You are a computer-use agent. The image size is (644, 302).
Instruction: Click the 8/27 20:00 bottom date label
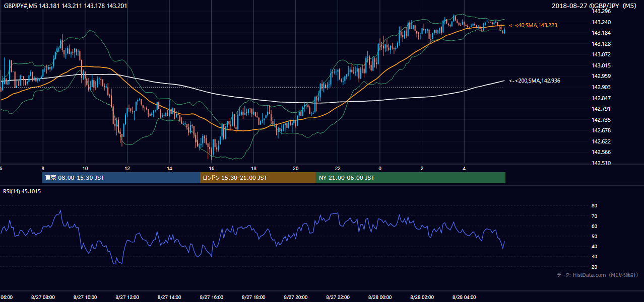tap(295, 297)
